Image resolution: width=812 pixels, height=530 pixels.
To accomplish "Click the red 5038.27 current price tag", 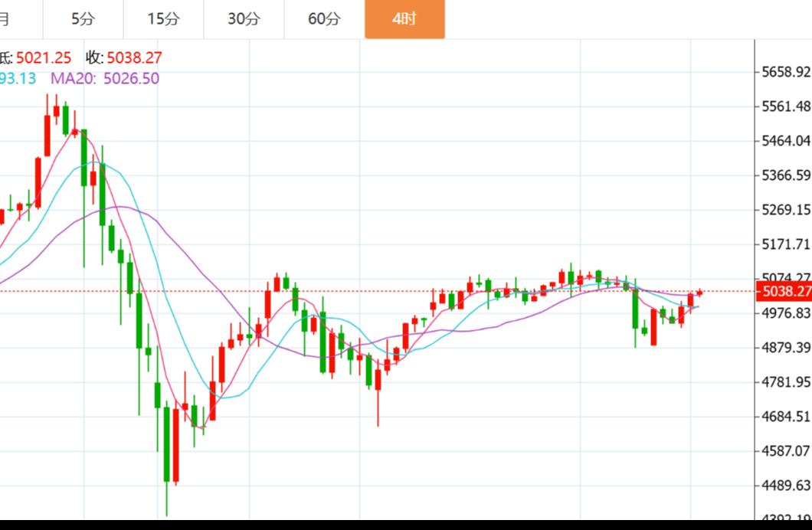I will click(784, 291).
